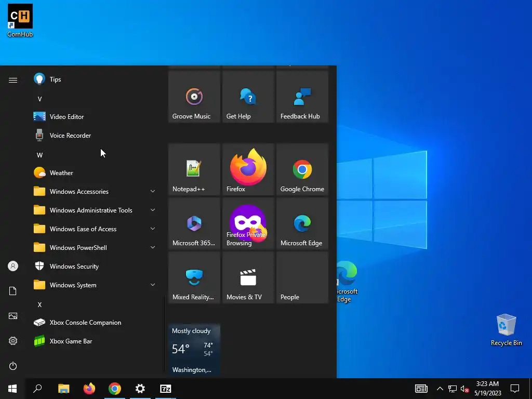Expand the Start hamburger menu
The width and height of the screenshot is (532, 399).
coord(13,80)
